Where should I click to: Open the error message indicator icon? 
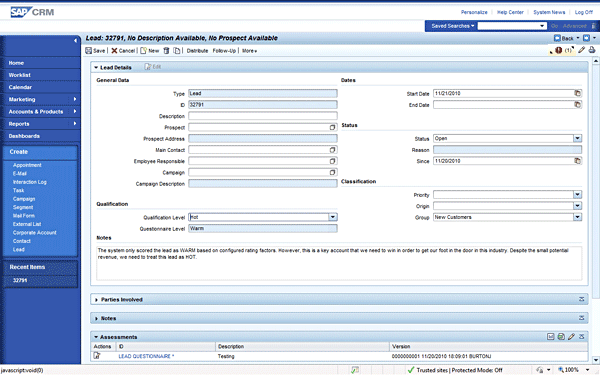point(558,50)
